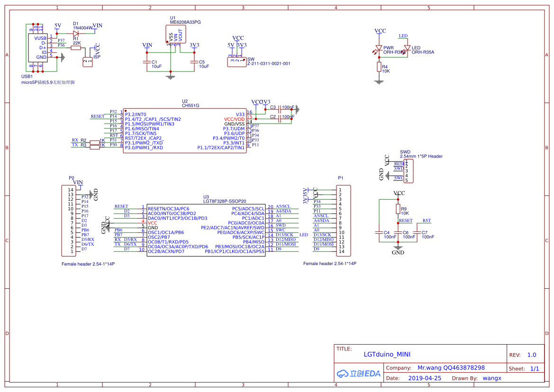Click the PWR LED symbol ORH-R35A
This screenshot has height=392, width=554.
379,47
